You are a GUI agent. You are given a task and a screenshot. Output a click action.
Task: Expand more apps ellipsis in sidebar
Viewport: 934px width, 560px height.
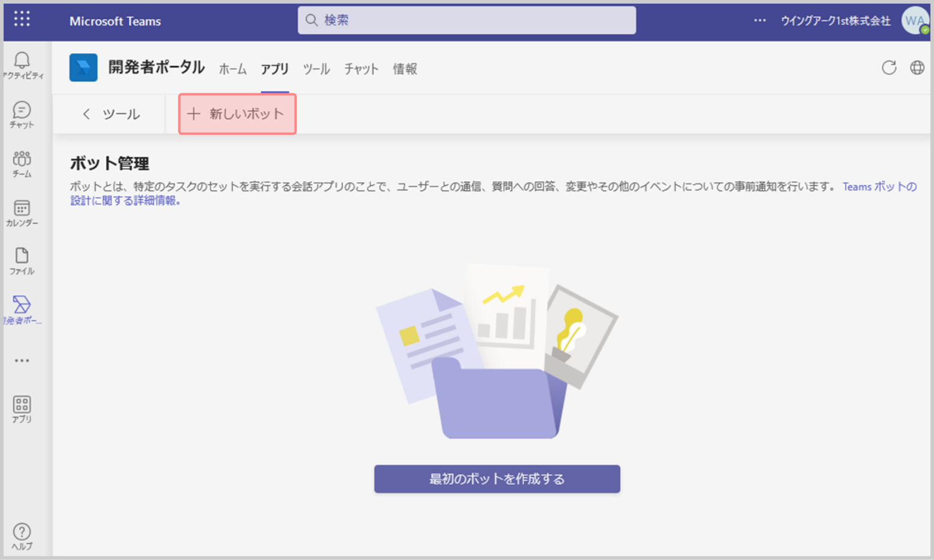22,361
